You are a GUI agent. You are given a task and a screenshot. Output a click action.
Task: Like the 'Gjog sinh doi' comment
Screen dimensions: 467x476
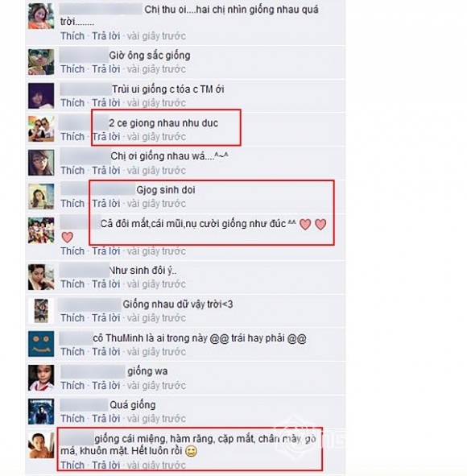pos(72,204)
